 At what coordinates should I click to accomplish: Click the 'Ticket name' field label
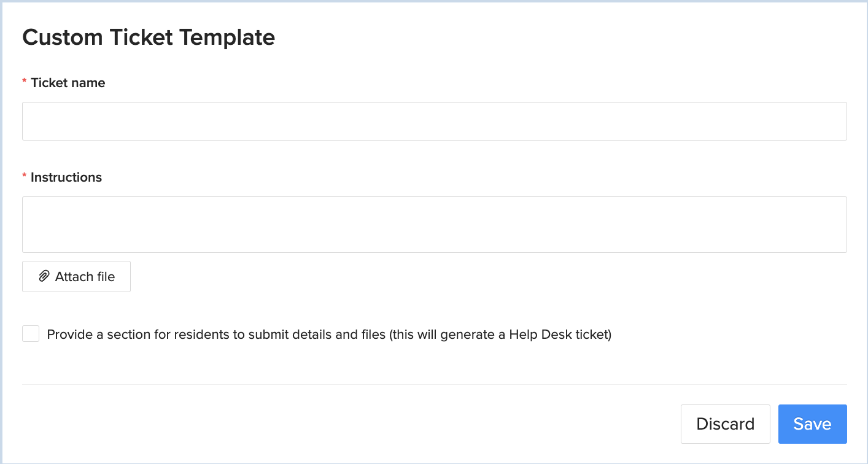(68, 83)
